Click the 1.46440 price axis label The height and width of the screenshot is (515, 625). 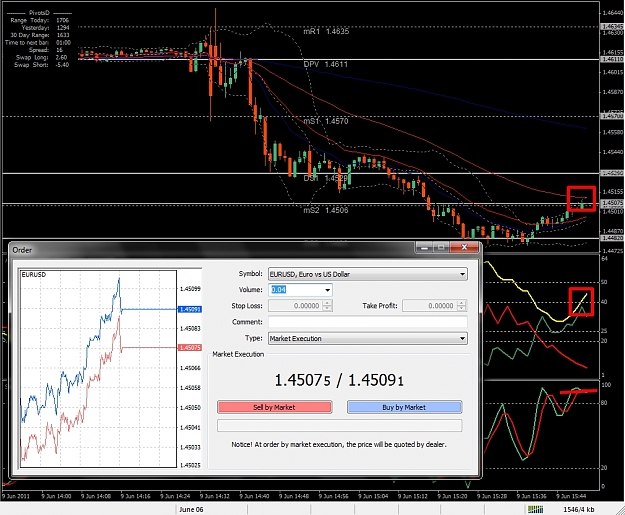tap(613, 13)
